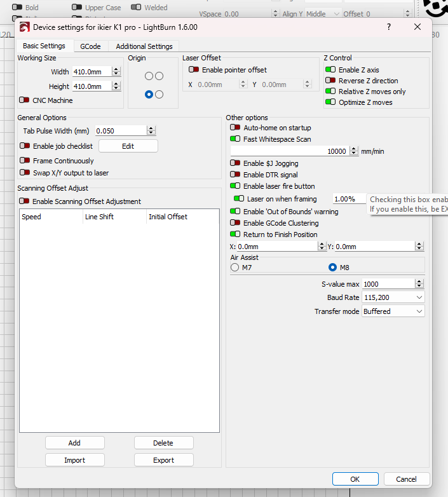Viewport: 448px width, 497px height.
Task: Toggle Enable job checklist
Action: coord(25,146)
